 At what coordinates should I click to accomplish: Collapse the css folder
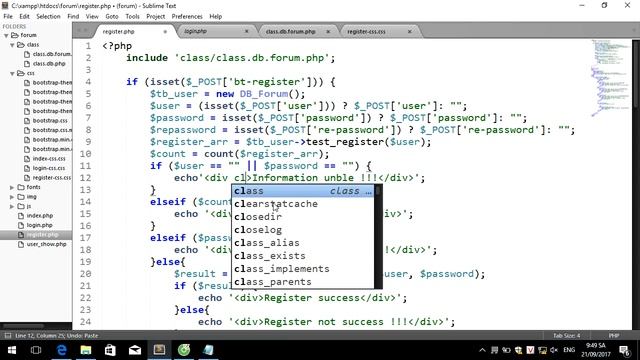coord(12,73)
